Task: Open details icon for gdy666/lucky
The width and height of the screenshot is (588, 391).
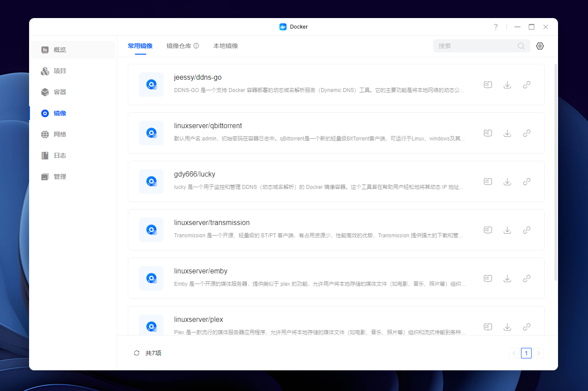Action: point(488,181)
